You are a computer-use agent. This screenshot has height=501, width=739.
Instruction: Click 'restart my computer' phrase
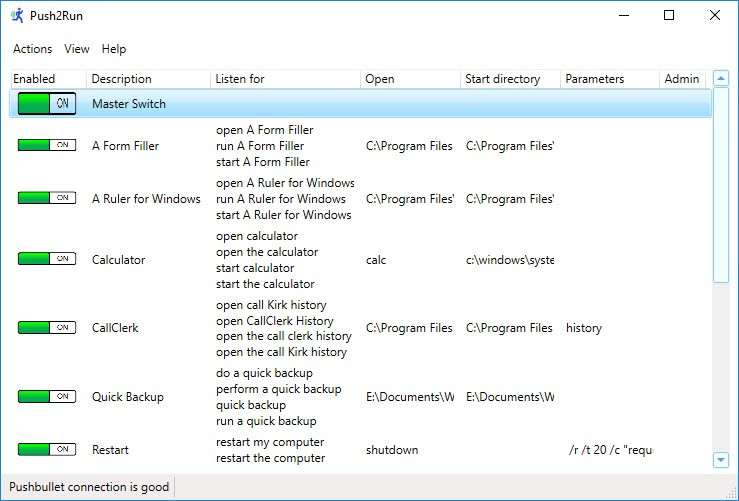coord(270,442)
